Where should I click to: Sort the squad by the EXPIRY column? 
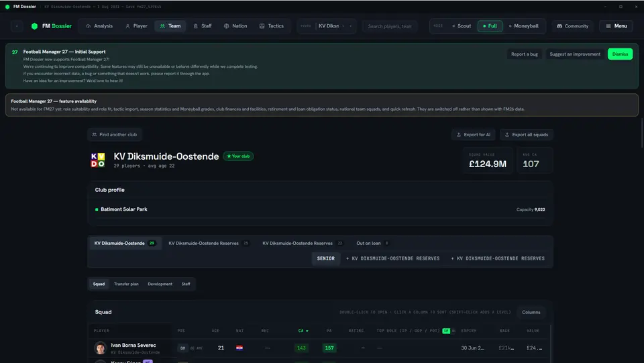click(469, 331)
